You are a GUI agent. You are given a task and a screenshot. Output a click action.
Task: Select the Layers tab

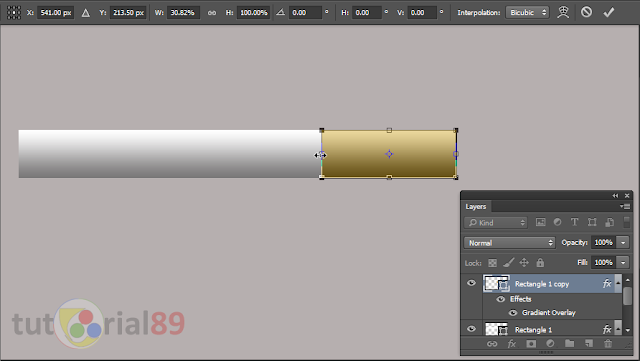point(476,207)
